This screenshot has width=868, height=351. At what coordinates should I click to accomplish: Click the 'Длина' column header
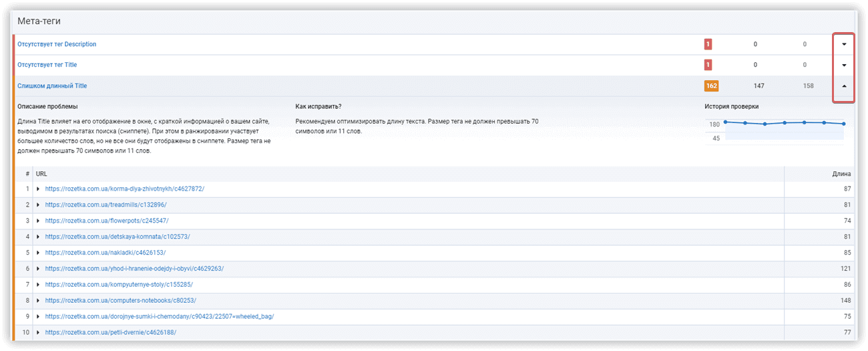841,174
